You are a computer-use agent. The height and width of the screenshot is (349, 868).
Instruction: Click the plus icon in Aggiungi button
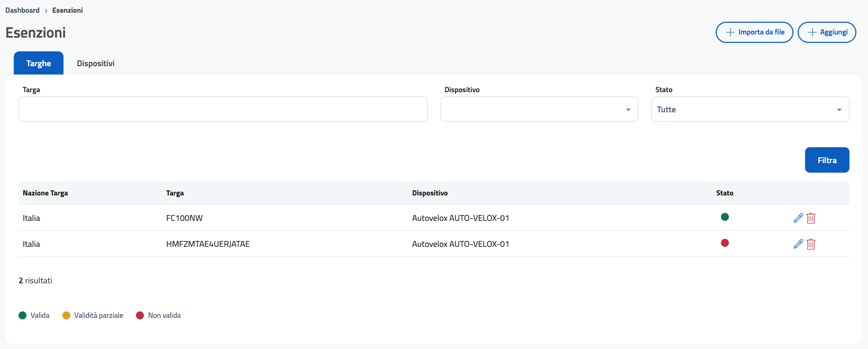click(x=812, y=32)
